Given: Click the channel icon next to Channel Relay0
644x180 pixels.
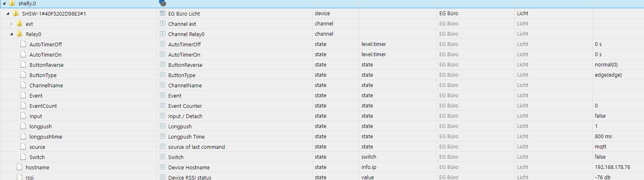Looking at the screenshot, I should point(163,34).
